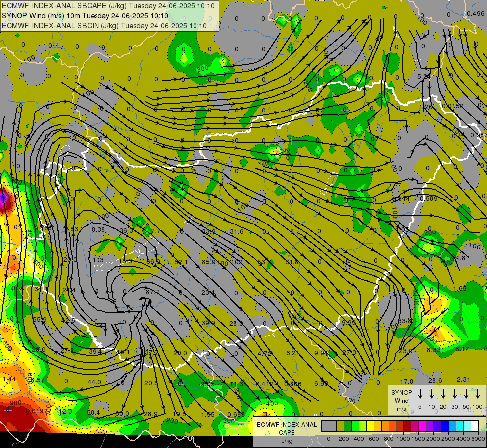Pick the dark green CAPE legend swatch
The image size is (487, 448).
[348, 426]
